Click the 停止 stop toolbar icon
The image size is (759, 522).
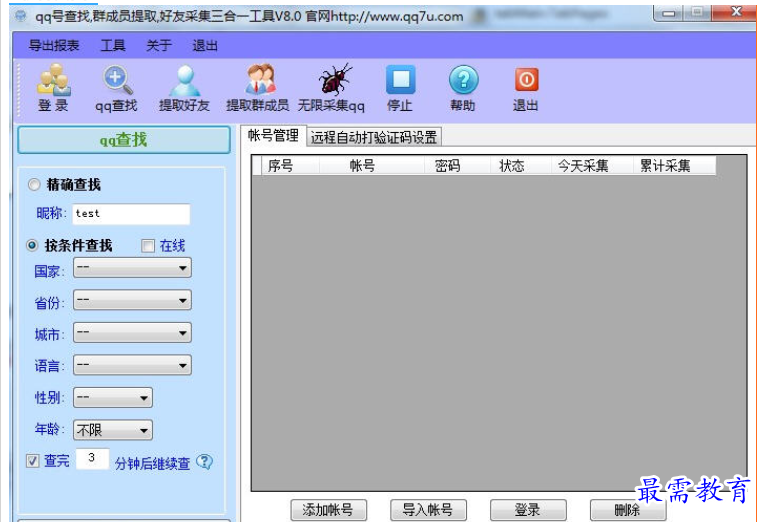(400, 80)
